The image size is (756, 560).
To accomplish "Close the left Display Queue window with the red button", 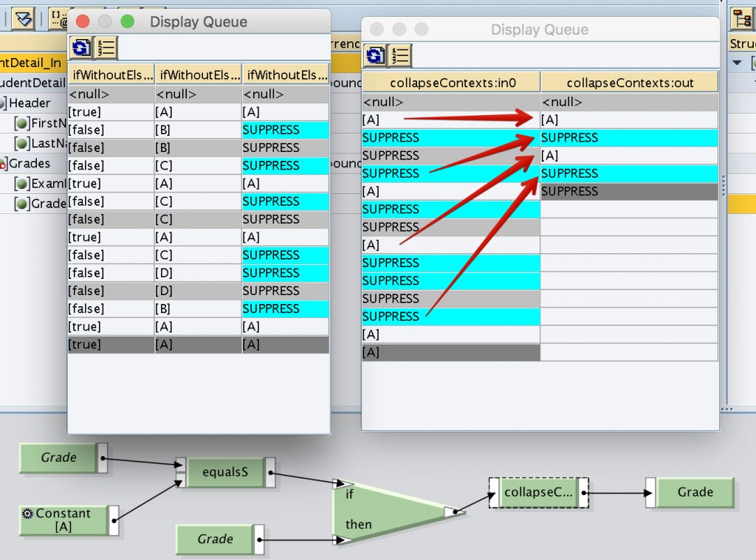I will [x=83, y=21].
